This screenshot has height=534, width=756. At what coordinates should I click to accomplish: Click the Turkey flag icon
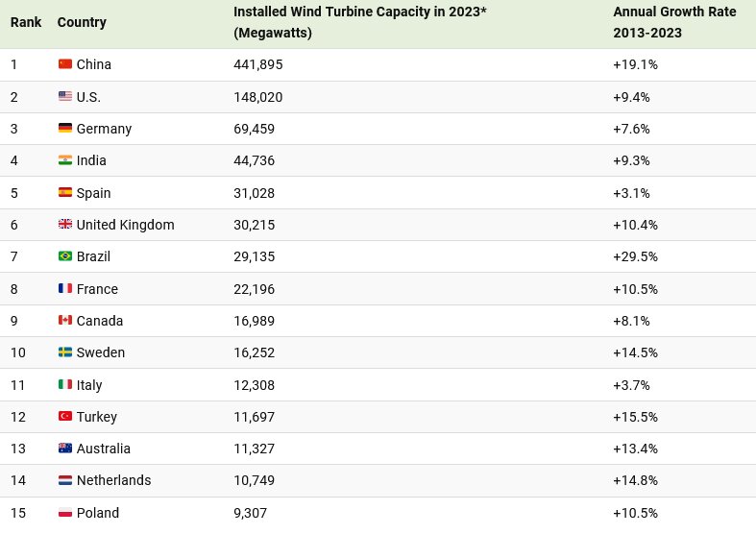tap(65, 417)
